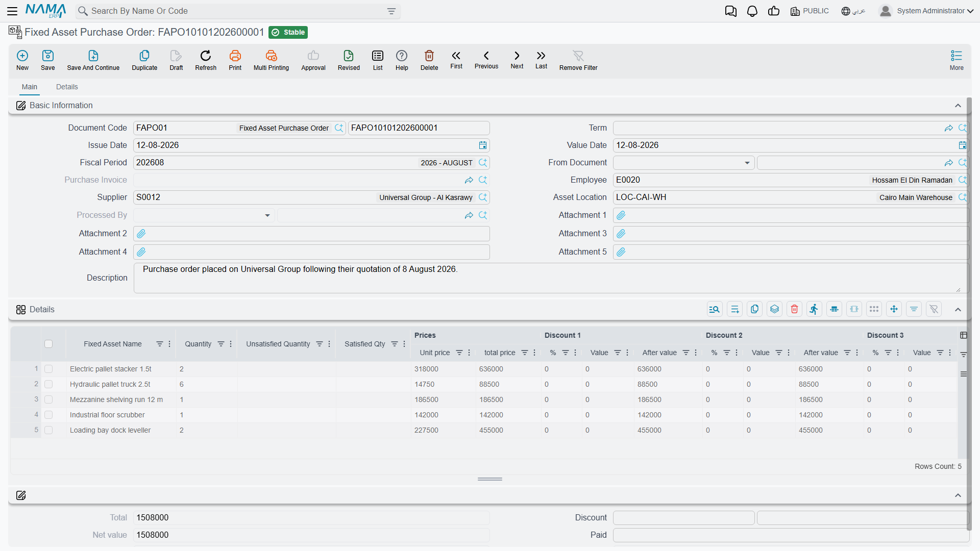Open chat messages icon

pyautogui.click(x=731, y=11)
